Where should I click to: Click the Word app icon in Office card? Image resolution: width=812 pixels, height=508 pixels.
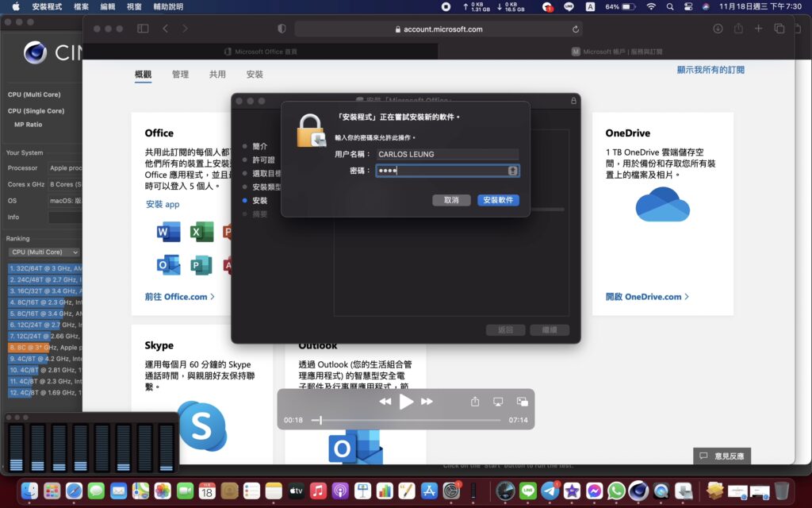(168, 232)
